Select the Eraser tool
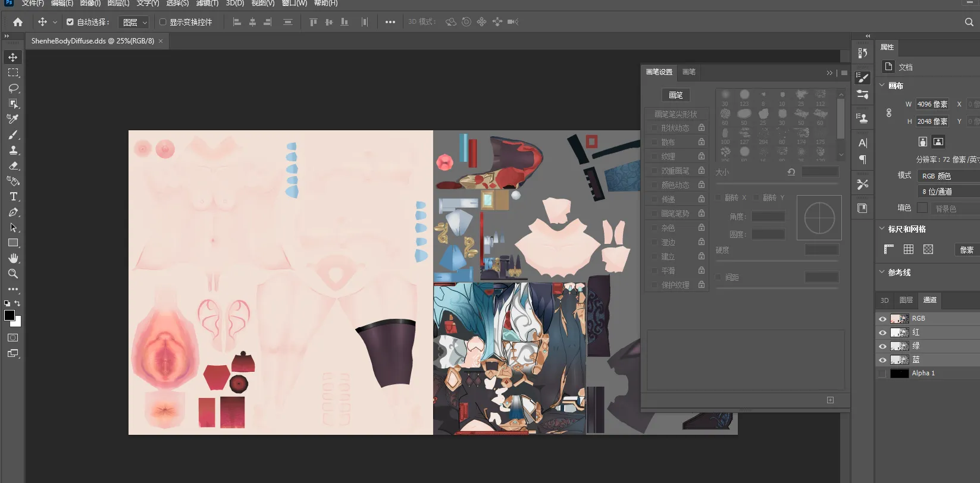980x483 pixels. click(13, 165)
